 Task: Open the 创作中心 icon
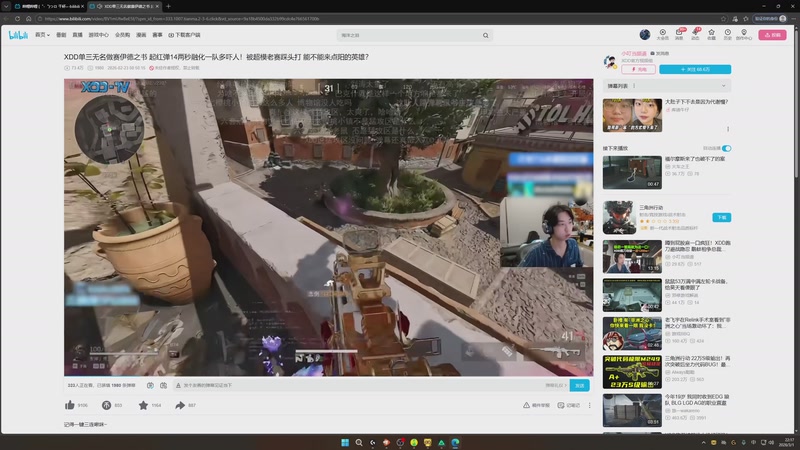click(x=744, y=34)
